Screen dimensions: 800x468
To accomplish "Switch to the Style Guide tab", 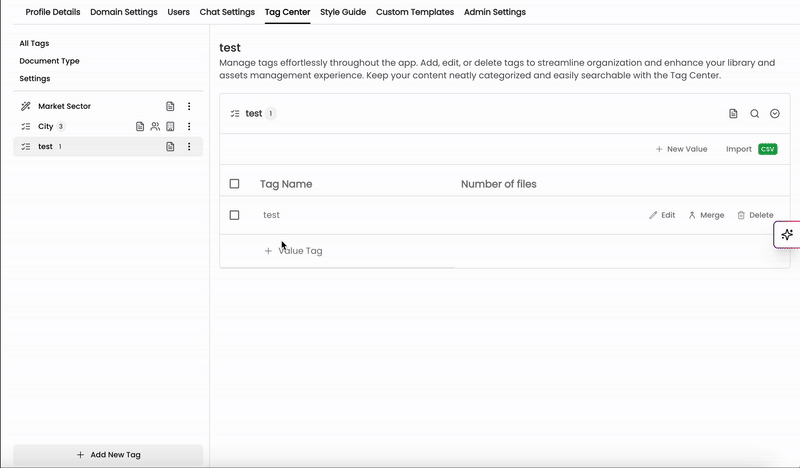I will coord(343,12).
